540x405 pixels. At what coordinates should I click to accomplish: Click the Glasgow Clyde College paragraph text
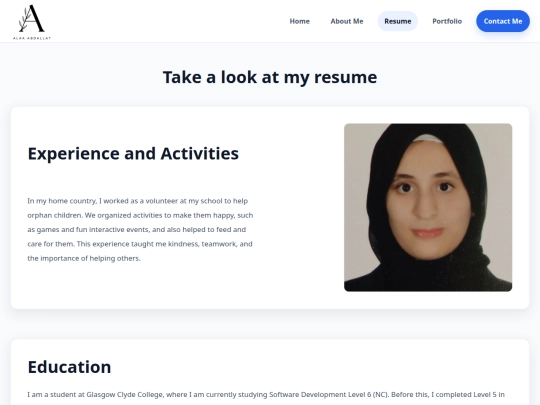coord(266,395)
